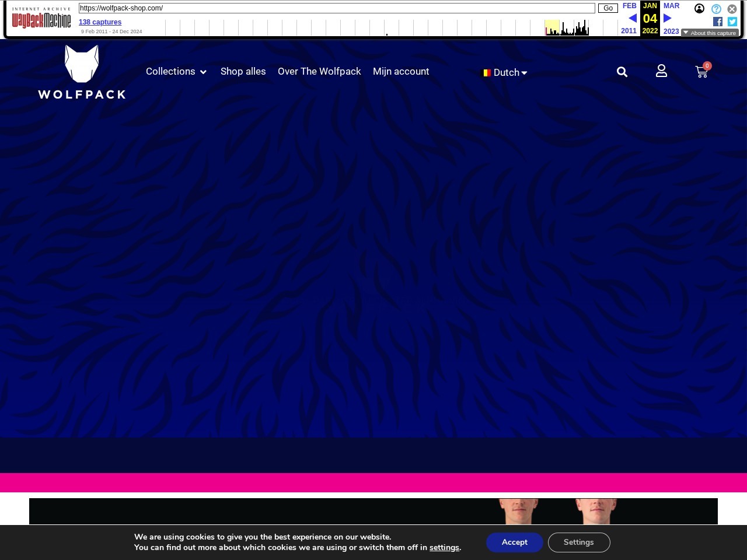747x560 pixels.
Task: Expand the Collections menu
Action: tap(176, 71)
